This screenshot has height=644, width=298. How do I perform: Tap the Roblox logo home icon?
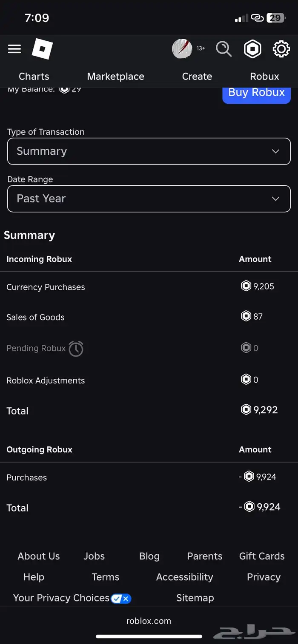pos(42,49)
